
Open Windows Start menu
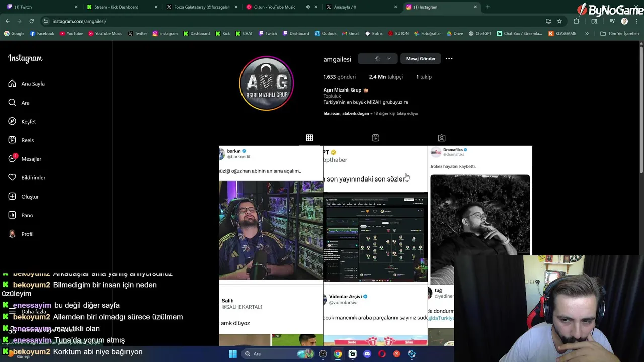tap(232, 354)
